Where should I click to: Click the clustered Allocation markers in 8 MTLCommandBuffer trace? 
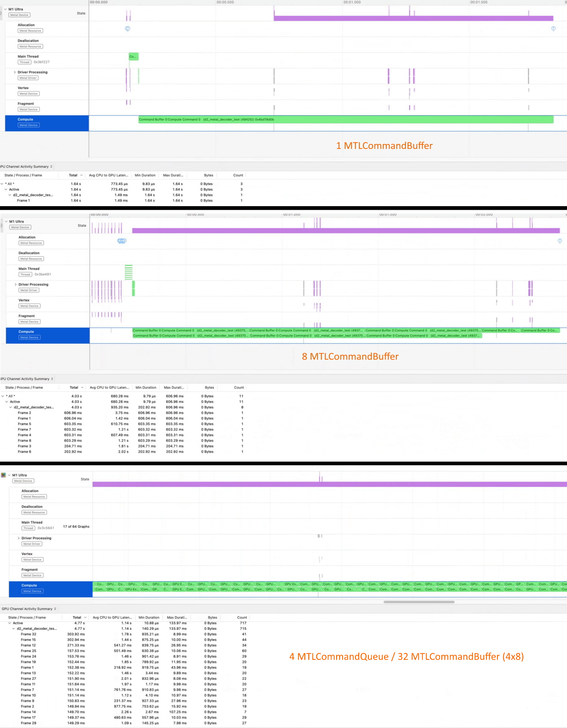[122, 241]
